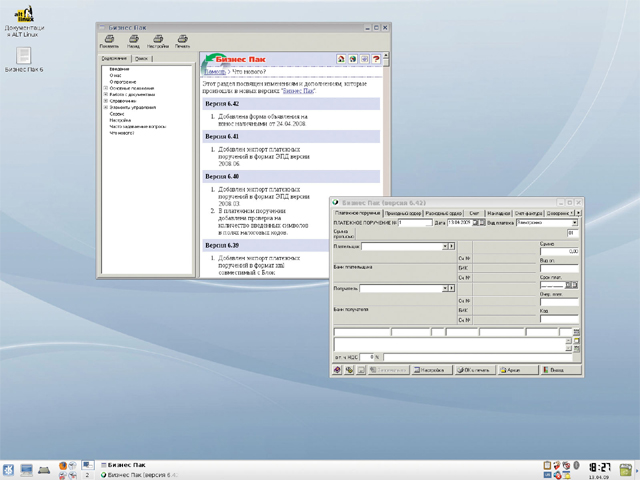The image size is (640, 480).
Task: Click the "Бизнес Пак" link in help intro text
Action: (298, 91)
